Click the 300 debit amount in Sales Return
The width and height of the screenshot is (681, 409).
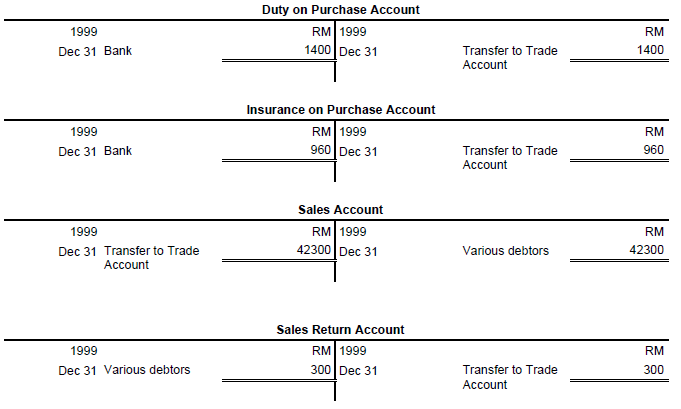click(x=321, y=369)
